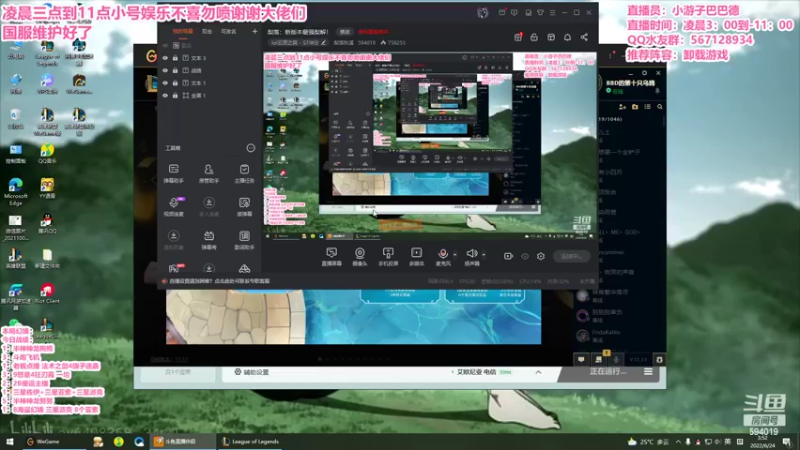This screenshot has width=800, height=450.
Task: Click the stream start/stop button
Action: [x=571, y=256]
